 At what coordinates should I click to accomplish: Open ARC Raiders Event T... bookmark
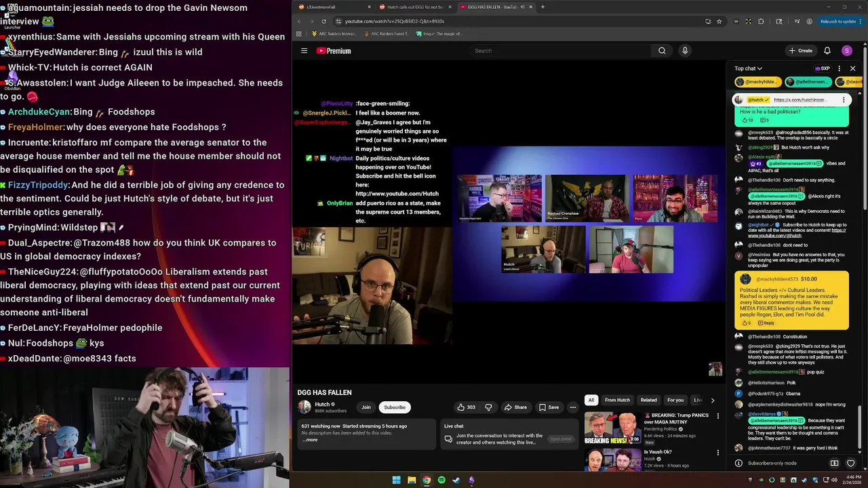pyautogui.click(x=387, y=33)
